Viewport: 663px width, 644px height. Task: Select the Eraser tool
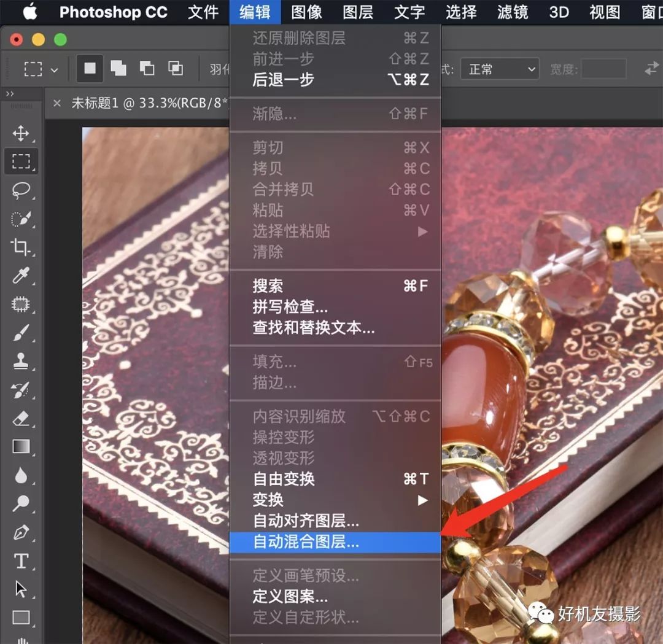tap(21, 418)
